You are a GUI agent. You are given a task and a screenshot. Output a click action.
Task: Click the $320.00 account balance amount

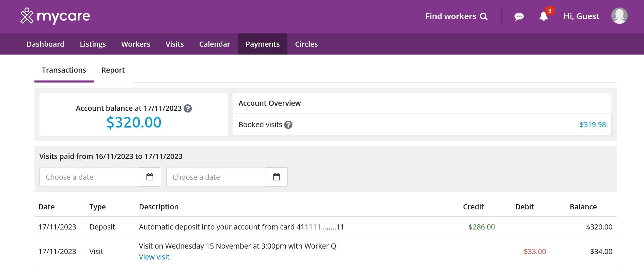coord(134,122)
